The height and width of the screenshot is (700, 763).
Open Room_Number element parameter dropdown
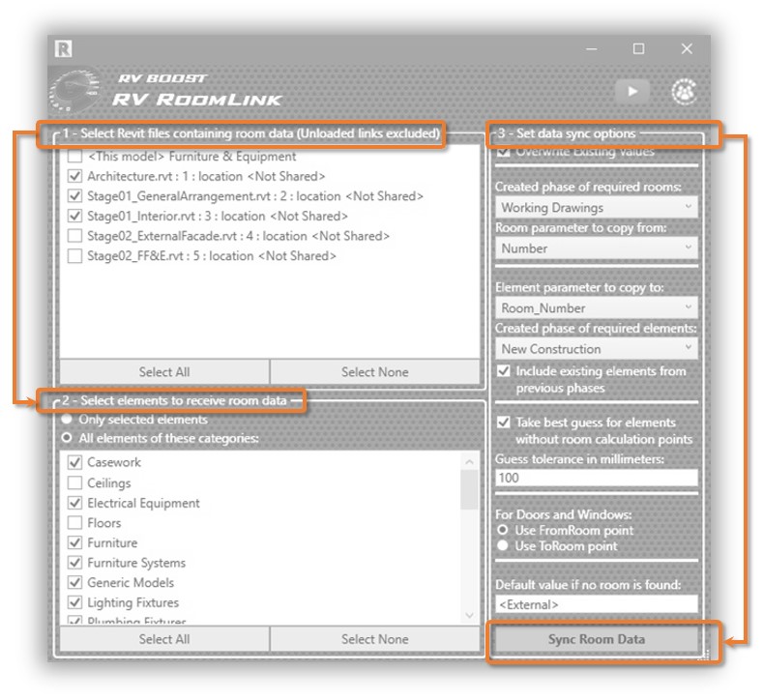coord(597,308)
